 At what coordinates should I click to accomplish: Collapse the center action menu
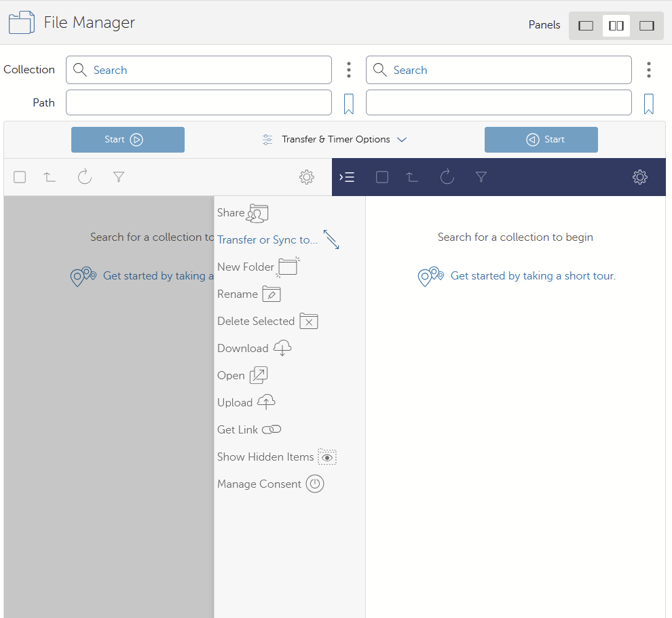pos(347,177)
